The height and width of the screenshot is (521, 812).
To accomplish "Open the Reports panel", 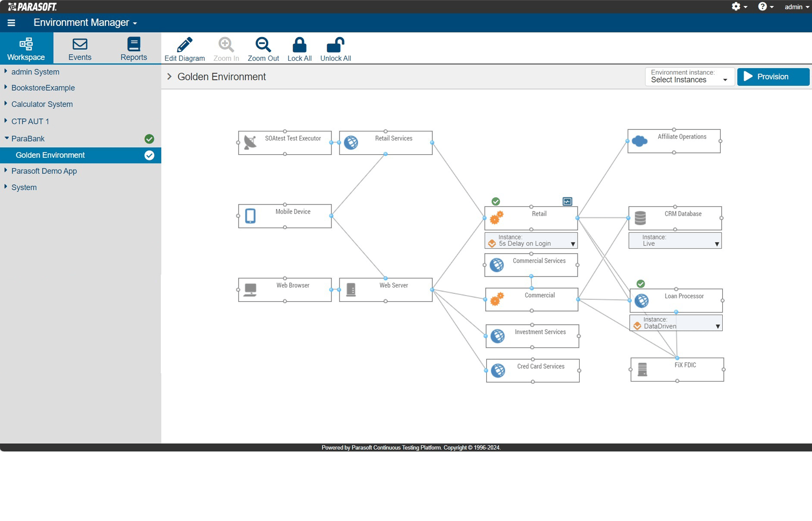I will pos(133,48).
